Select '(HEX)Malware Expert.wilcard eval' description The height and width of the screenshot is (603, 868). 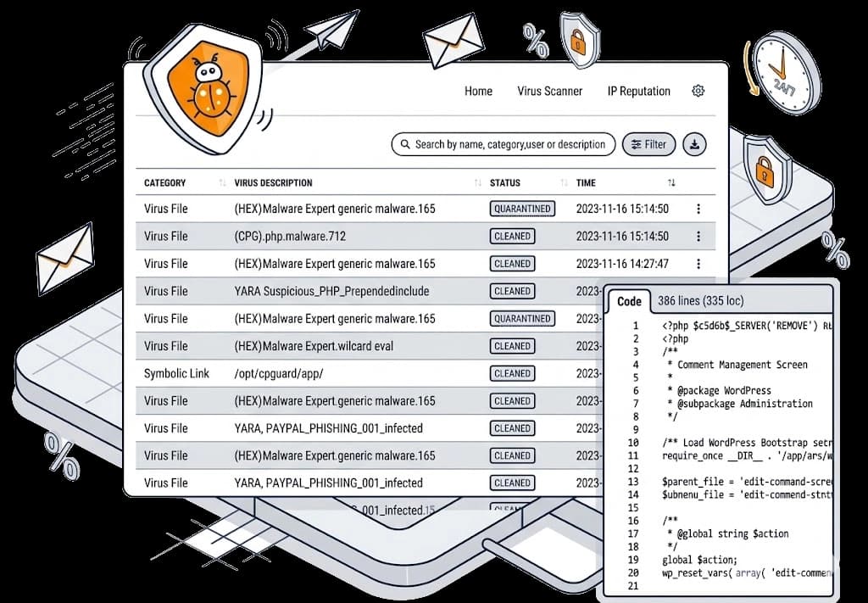click(x=314, y=346)
